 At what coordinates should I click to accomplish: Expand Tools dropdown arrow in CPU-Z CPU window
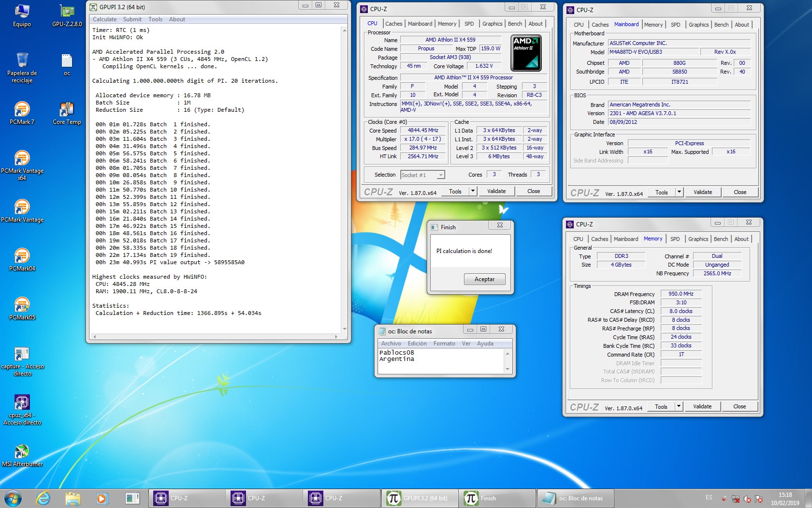point(473,191)
